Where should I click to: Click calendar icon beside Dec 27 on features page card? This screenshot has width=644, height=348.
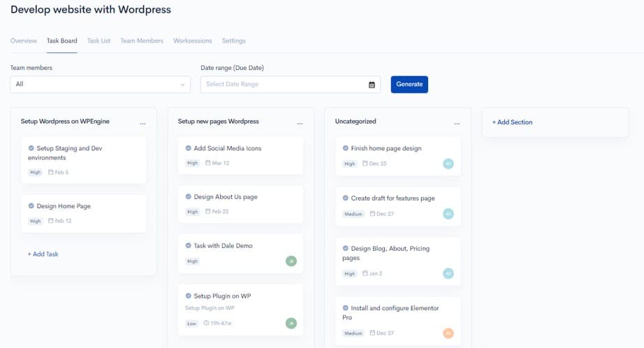pyautogui.click(x=372, y=214)
